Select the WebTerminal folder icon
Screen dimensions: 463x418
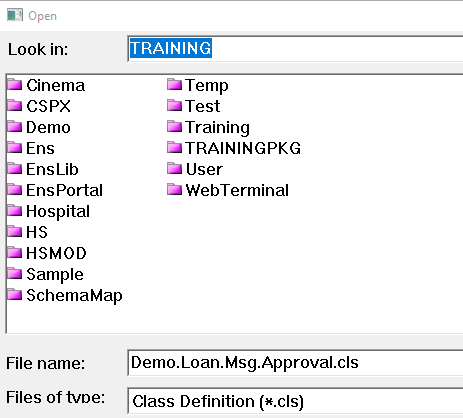[174, 190]
